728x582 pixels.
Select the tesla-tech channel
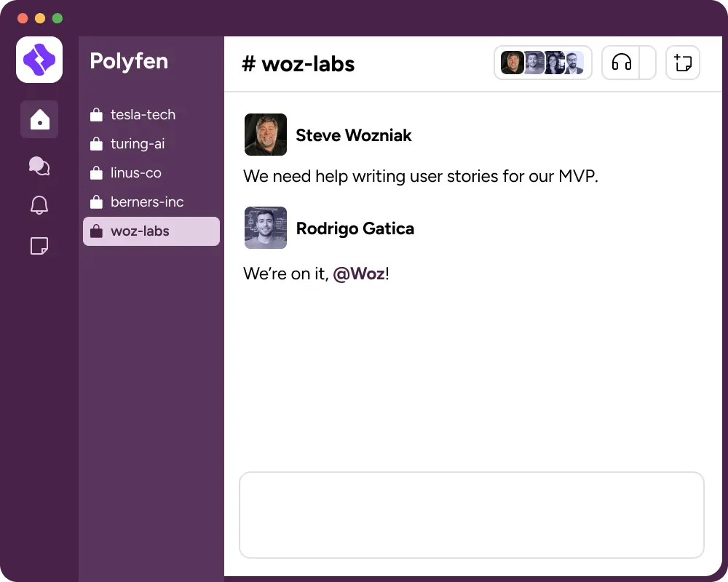tap(151, 115)
